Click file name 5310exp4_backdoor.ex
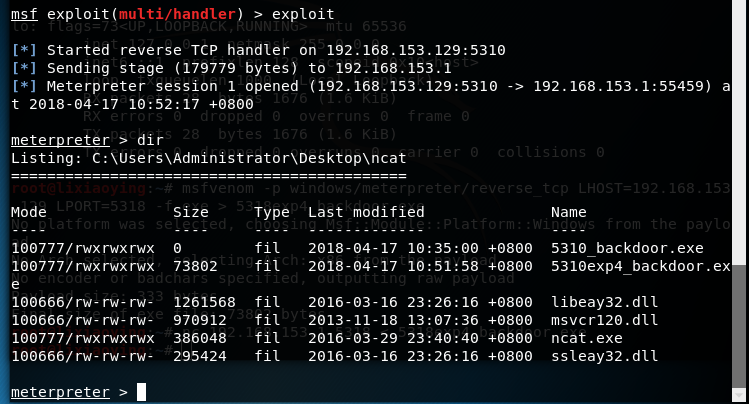Image resolution: width=749 pixels, height=404 pixels. click(x=641, y=266)
